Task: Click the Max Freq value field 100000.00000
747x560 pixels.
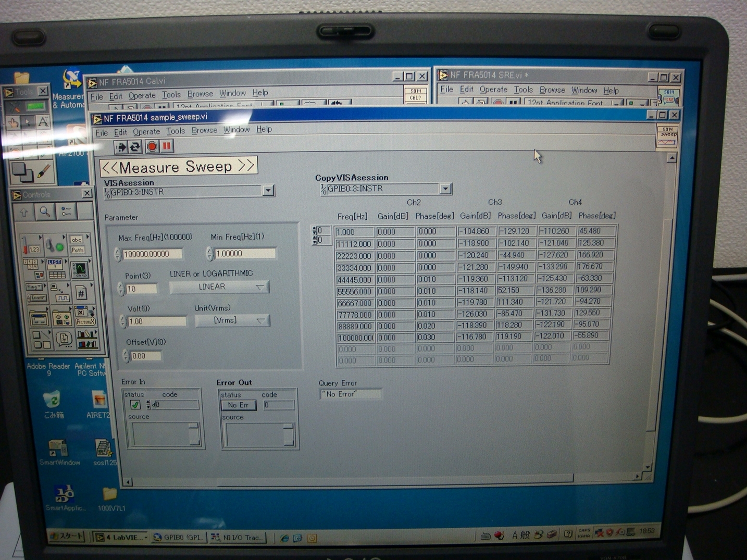Action: click(153, 254)
